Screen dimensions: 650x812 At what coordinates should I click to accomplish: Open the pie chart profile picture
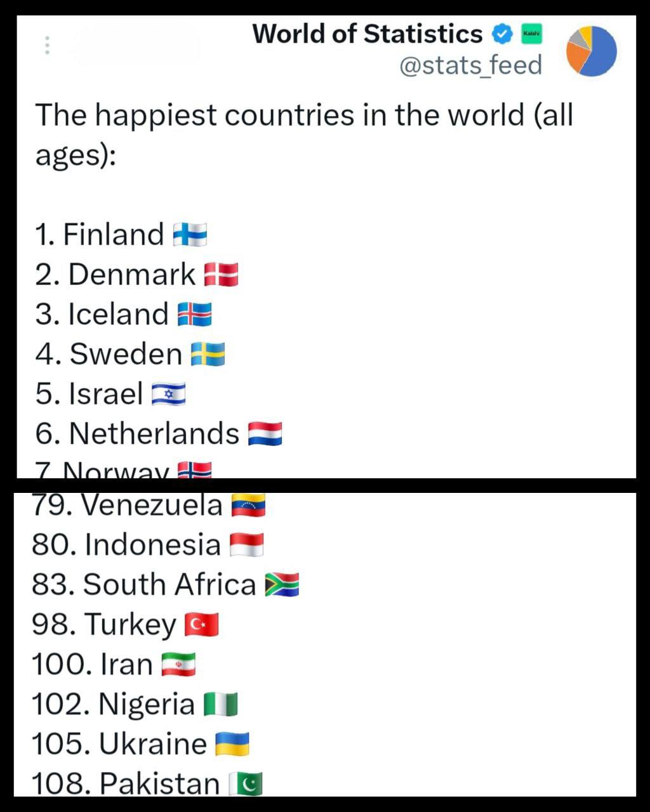(x=591, y=51)
